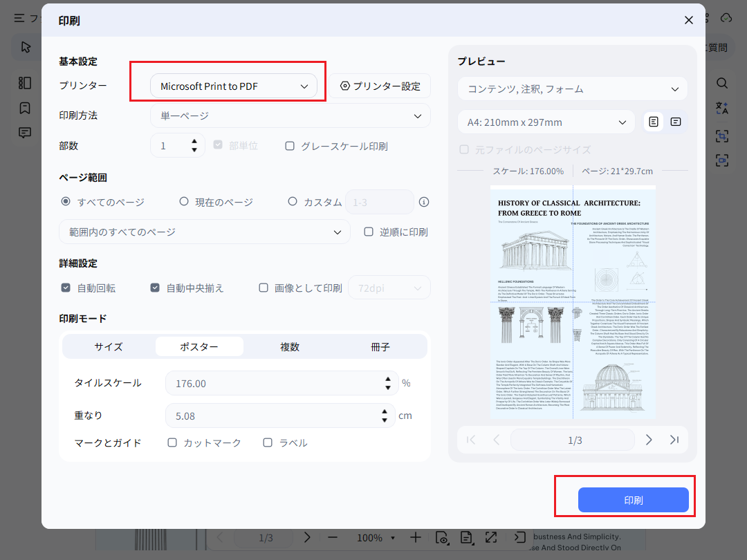Screen dimensions: 747x560
Task: Open printer settings button
Action: [x=380, y=86]
